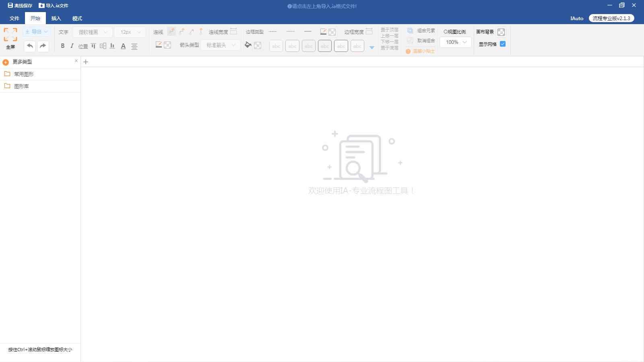Switch to the 插入 ribbon tab

point(56,19)
